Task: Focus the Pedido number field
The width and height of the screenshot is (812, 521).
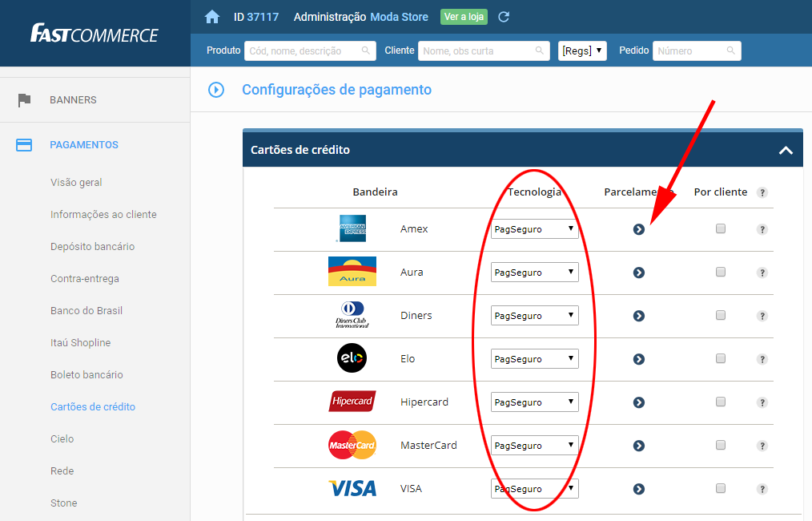Action: pyautogui.click(x=697, y=50)
